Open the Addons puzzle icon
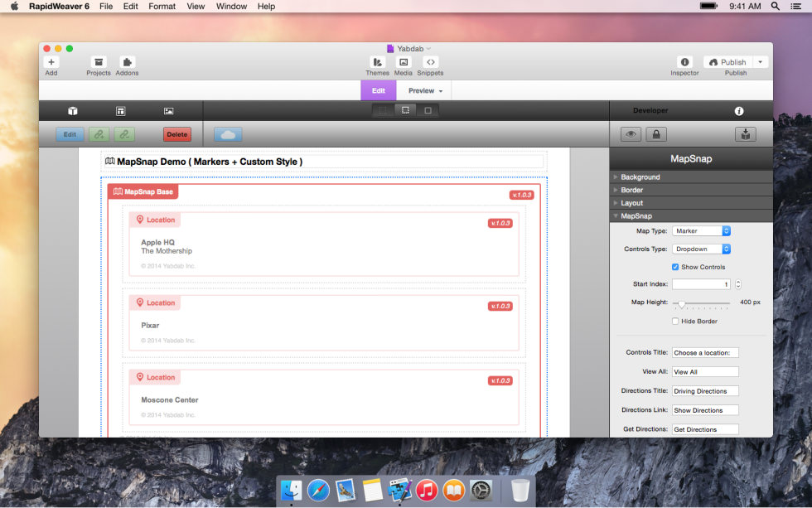The width and height of the screenshot is (812, 508). [x=127, y=62]
